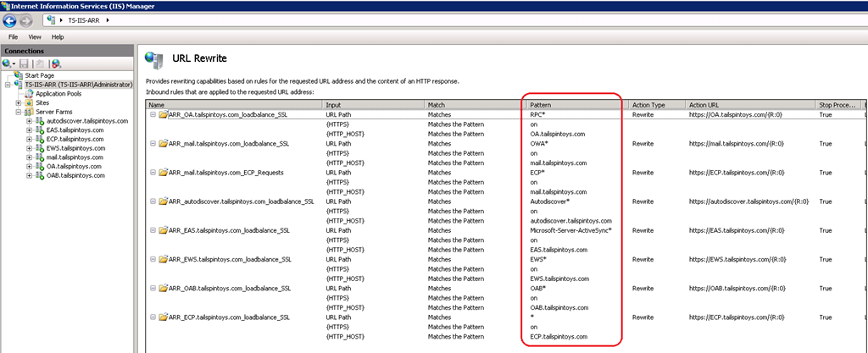Click the EWS.tailspintoys.com farm icon
The width and height of the screenshot is (868, 353).
[39, 148]
